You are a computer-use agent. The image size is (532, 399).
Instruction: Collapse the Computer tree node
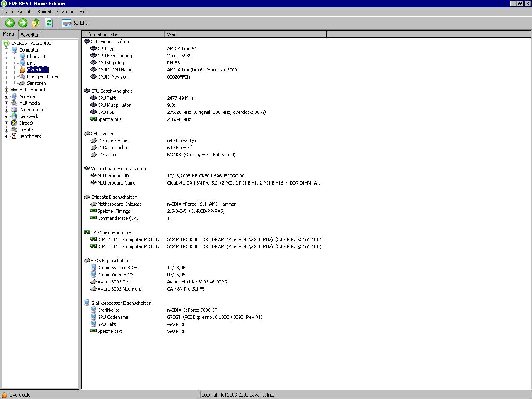7,50
